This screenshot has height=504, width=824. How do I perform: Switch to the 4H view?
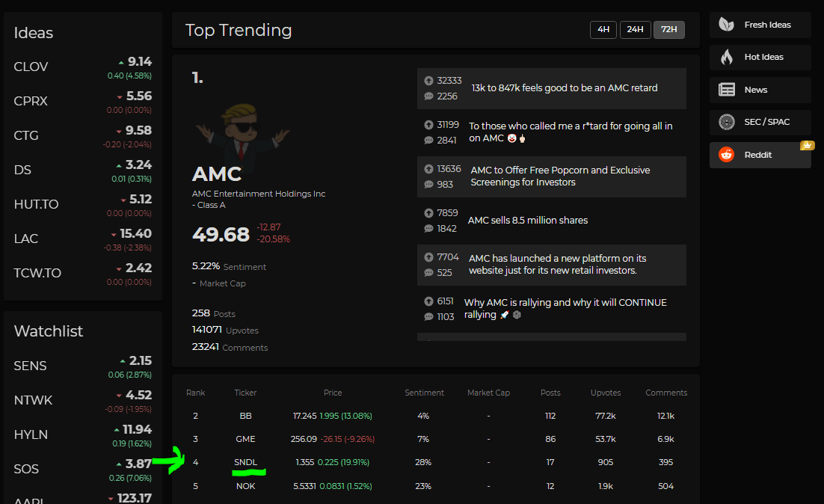tap(603, 30)
